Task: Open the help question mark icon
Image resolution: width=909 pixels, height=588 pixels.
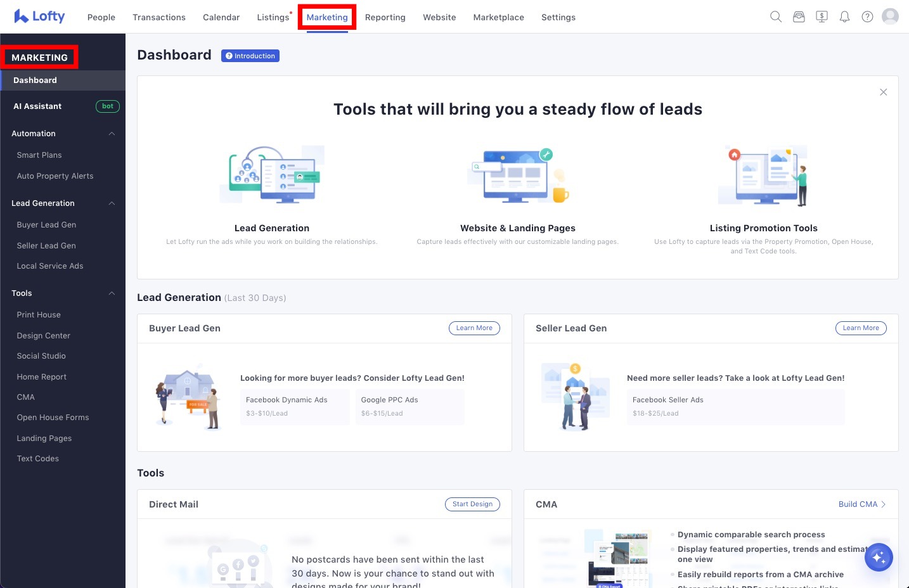Action: (x=867, y=17)
